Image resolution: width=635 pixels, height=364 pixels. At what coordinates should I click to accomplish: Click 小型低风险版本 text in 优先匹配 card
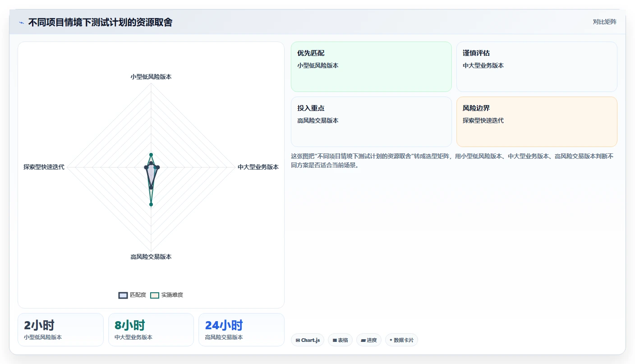318,65
